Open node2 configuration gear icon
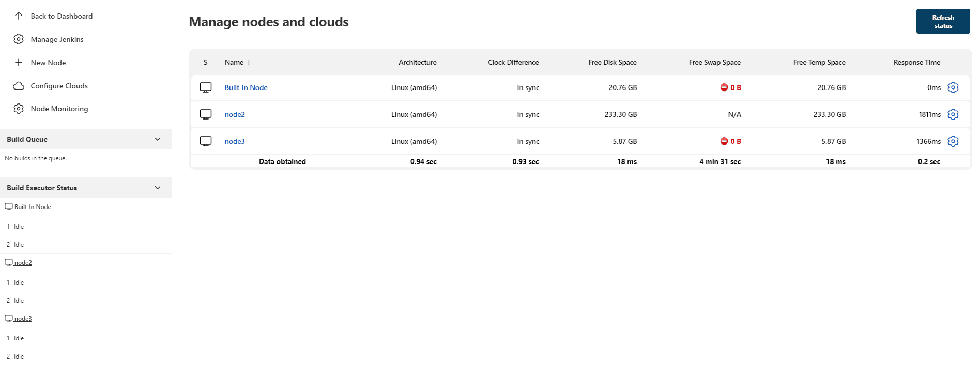 [953, 114]
